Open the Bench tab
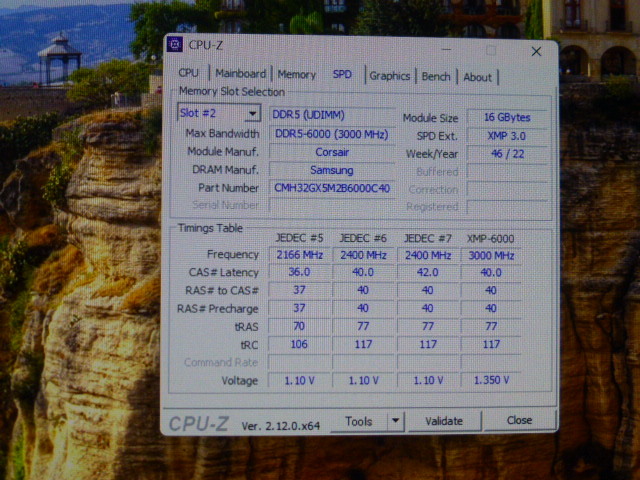640x480 pixels. [x=436, y=77]
